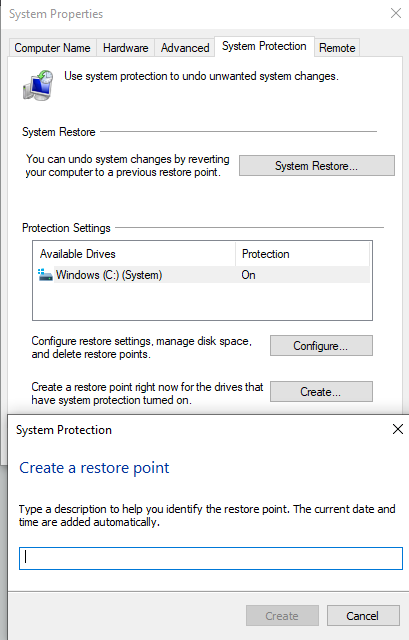Click the Create a restore point heading
The width and height of the screenshot is (409, 640).
click(94, 468)
